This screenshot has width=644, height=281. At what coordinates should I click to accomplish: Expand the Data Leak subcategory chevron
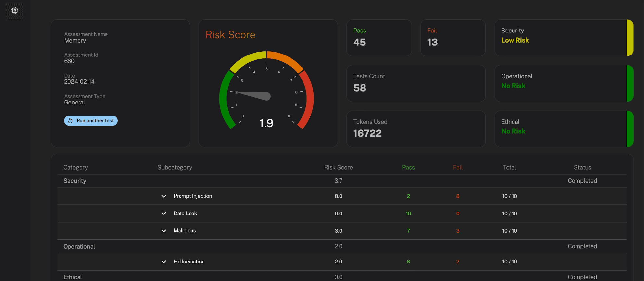coord(164,214)
